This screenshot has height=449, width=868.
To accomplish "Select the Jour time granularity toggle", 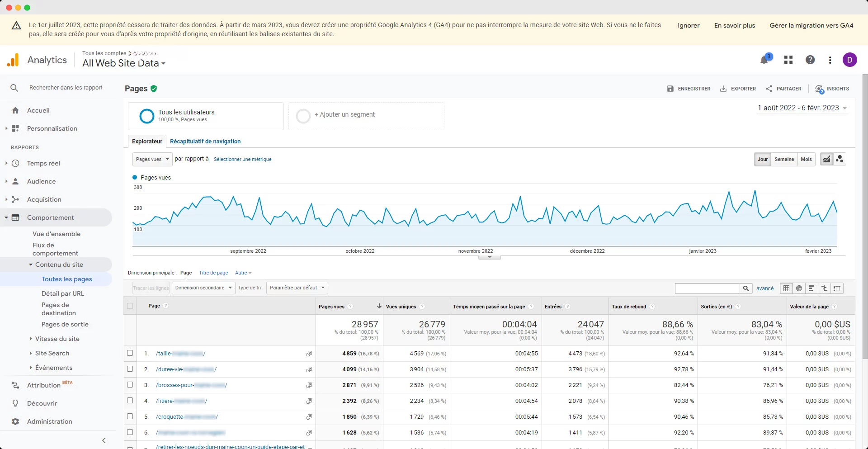I will tap(763, 159).
